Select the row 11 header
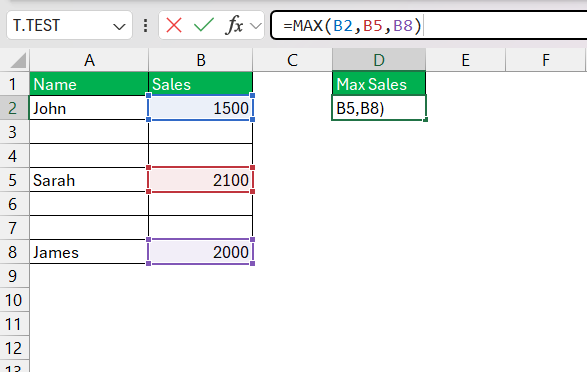 point(14,324)
